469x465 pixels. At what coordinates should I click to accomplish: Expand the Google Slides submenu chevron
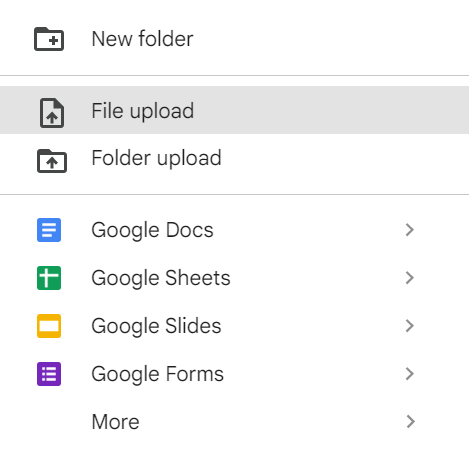coord(410,326)
